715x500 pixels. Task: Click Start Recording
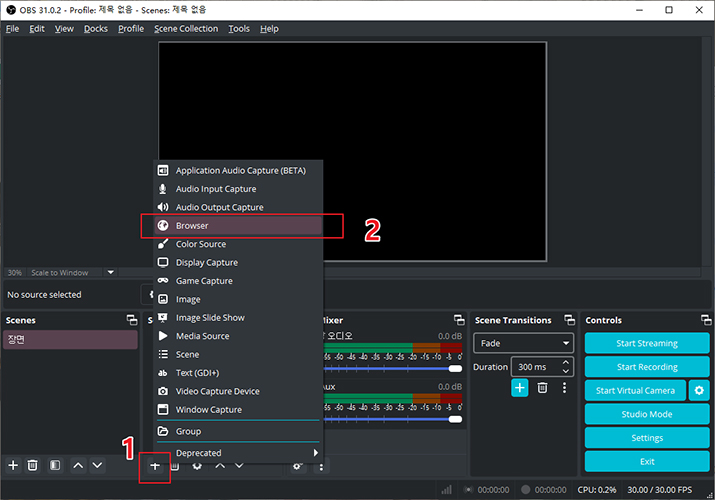[x=647, y=367]
